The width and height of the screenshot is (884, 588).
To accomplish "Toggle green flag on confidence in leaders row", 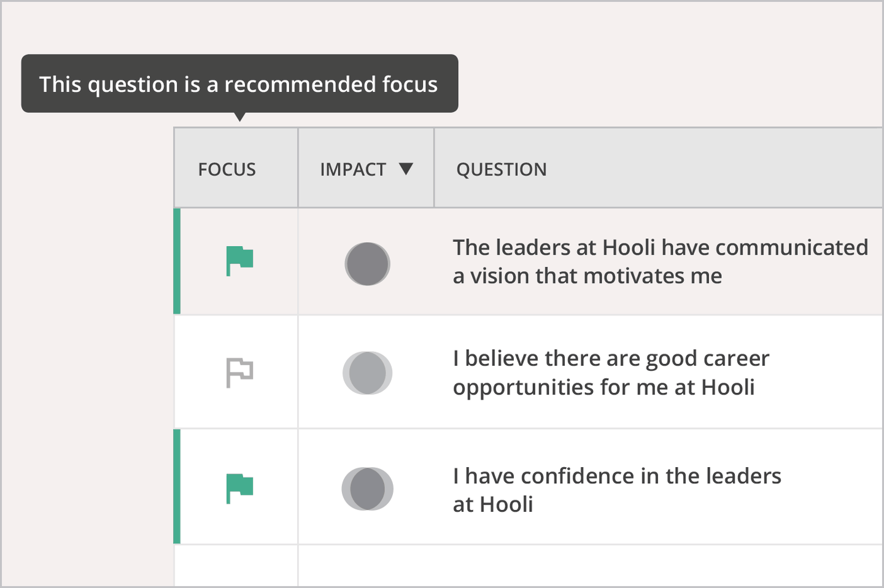I will 239,489.
